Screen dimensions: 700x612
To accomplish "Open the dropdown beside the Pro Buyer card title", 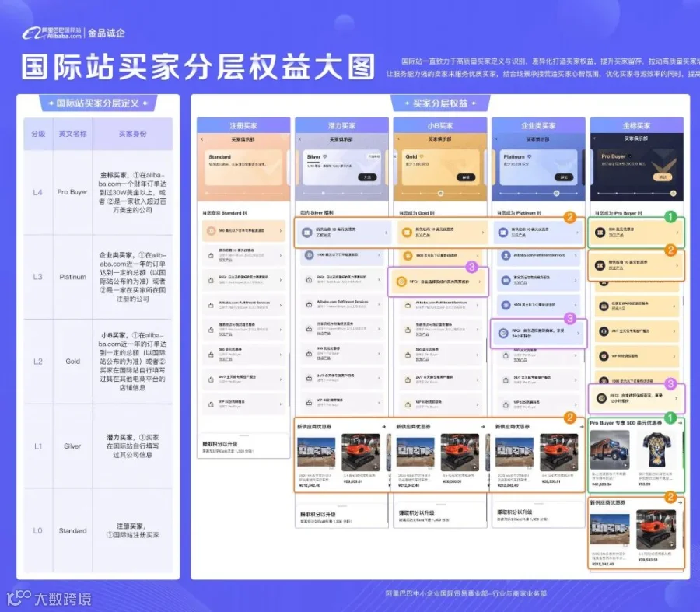I will pyautogui.click(x=630, y=156).
